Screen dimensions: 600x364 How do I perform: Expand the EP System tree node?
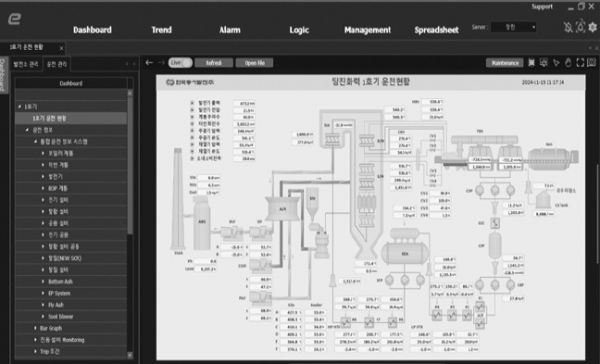coord(43,293)
